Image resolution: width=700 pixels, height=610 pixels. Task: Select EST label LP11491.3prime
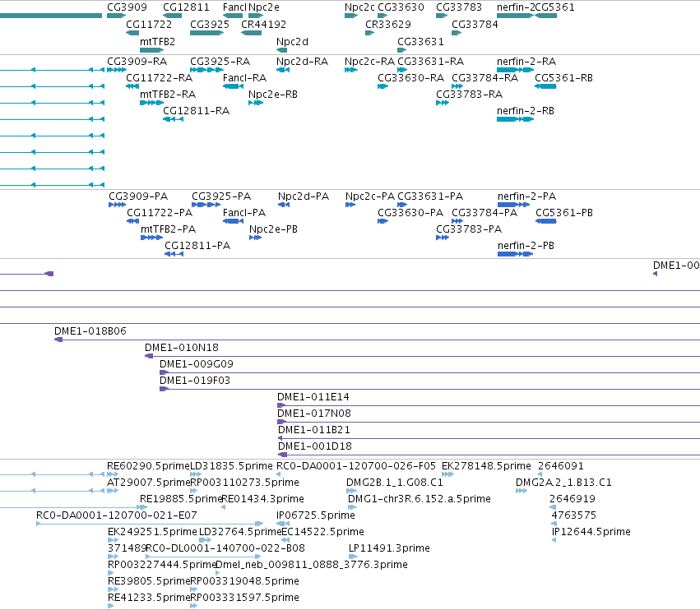point(389,548)
